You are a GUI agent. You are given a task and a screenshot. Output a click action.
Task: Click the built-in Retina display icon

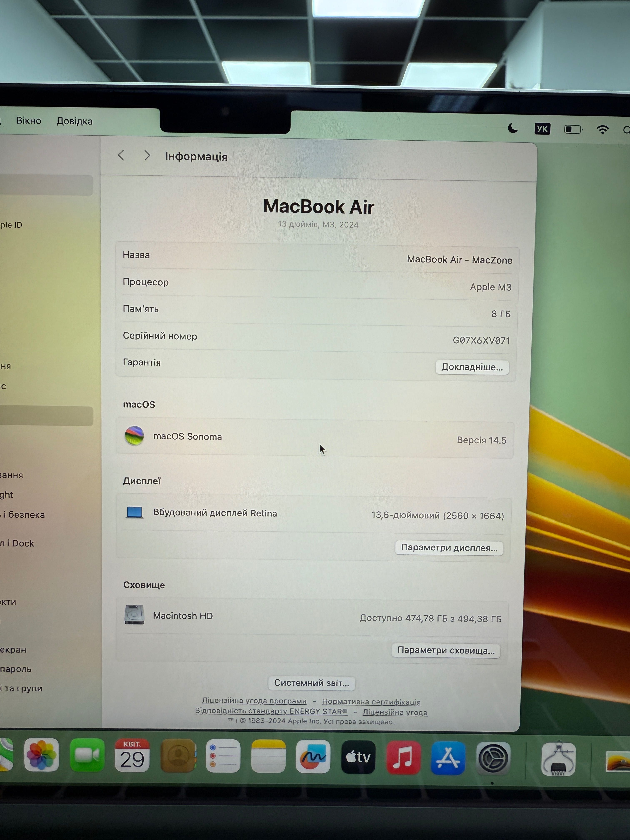tap(134, 512)
